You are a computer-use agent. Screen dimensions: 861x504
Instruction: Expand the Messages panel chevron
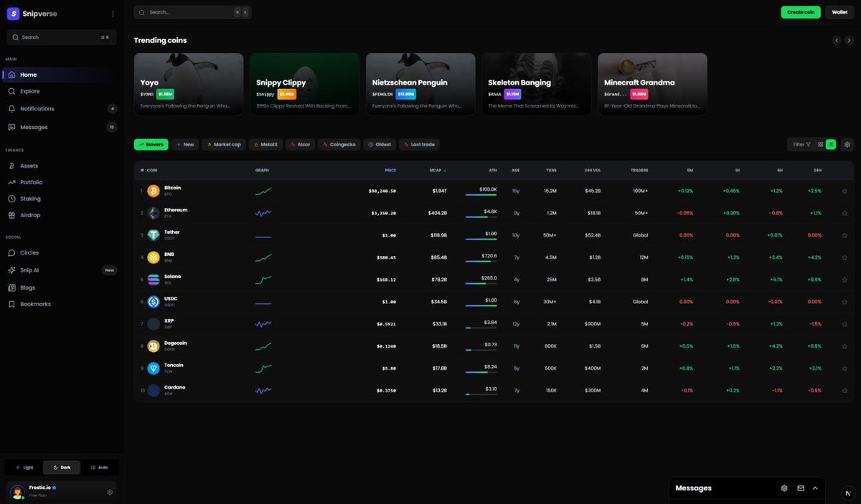pyautogui.click(x=815, y=488)
